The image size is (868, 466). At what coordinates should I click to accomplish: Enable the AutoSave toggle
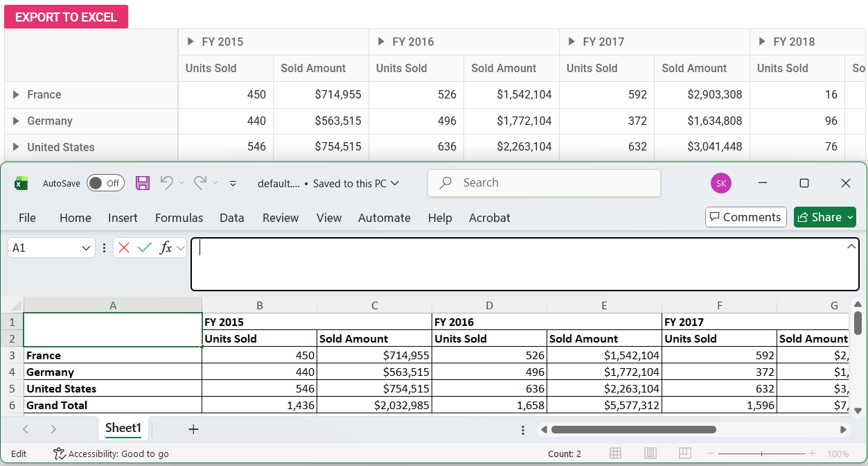point(105,182)
